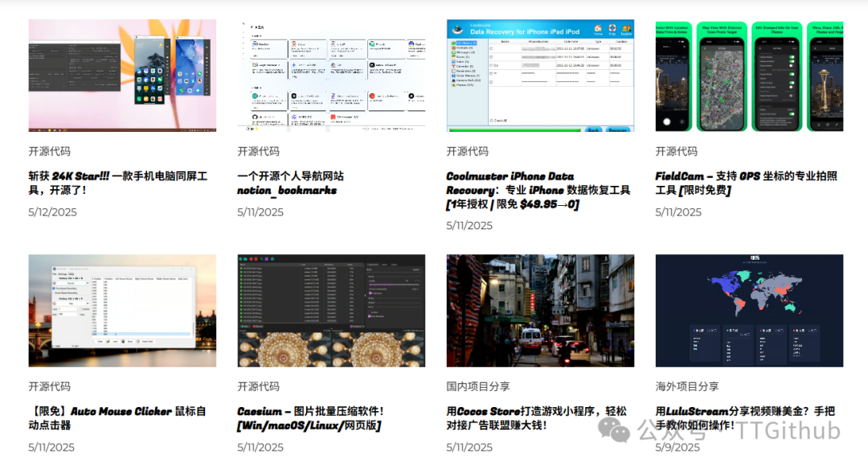Image resolution: width=868 pixels, height=465 pixels.
Task: Open the 用Cocos Store打造游戏小程序 article title
Action: click(x=536, y=418)
